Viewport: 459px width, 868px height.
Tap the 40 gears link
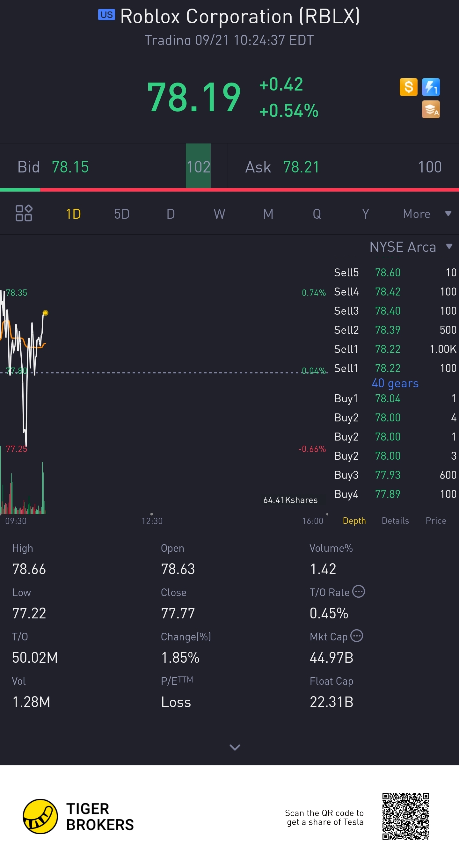(x=395, y=383)
